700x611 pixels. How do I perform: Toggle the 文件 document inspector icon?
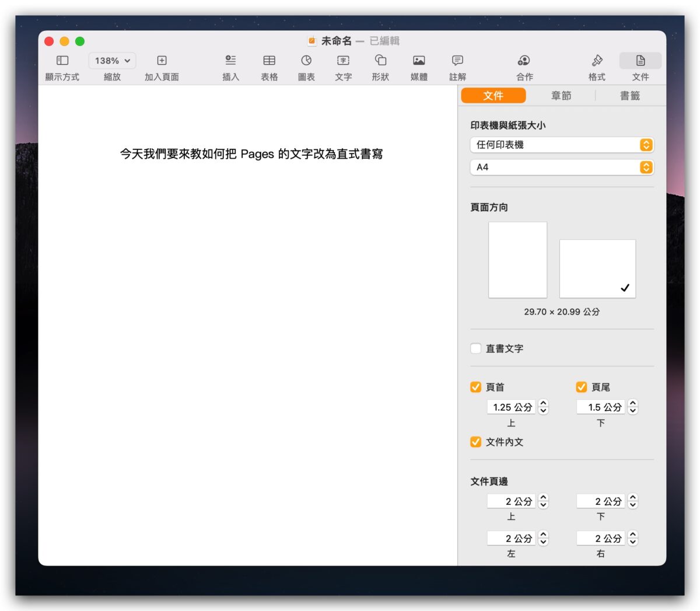640,61
